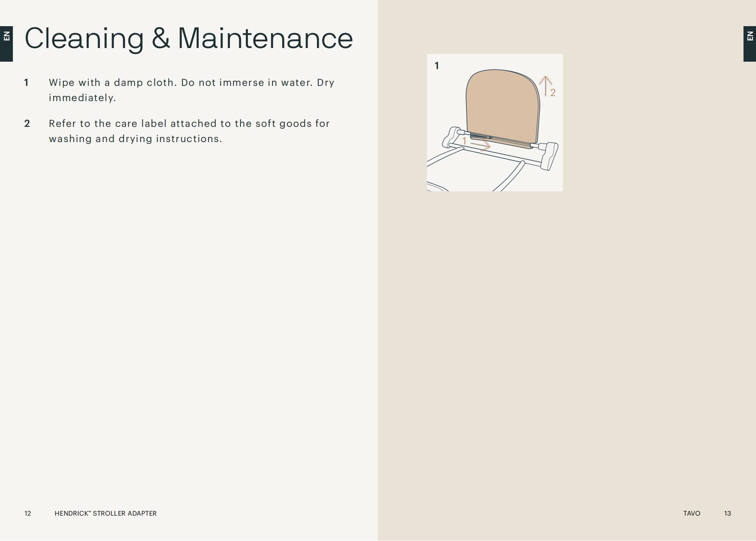Click the page number 12
756x541 pixels.
tap(28, 513)
